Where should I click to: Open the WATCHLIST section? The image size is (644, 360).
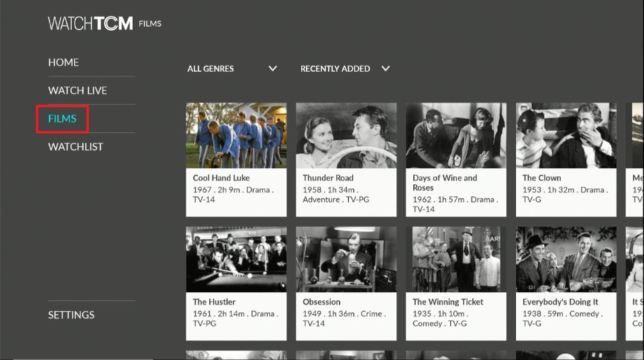[x=76, y=147]
